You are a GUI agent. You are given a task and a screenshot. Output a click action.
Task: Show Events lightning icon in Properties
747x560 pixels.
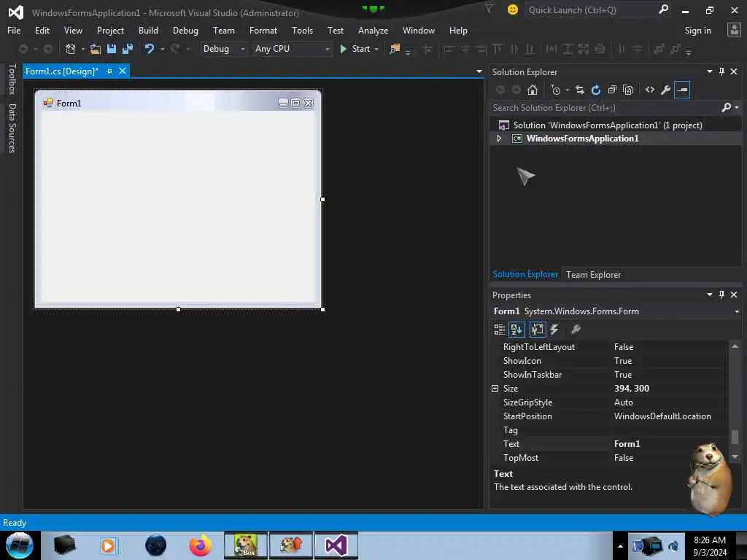click(554, 329)
